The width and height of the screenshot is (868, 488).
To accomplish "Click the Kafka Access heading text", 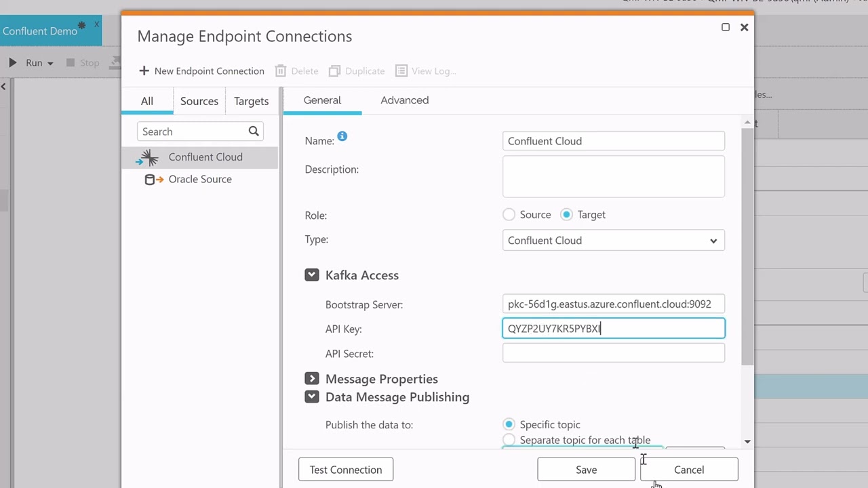I will (362, 275).
